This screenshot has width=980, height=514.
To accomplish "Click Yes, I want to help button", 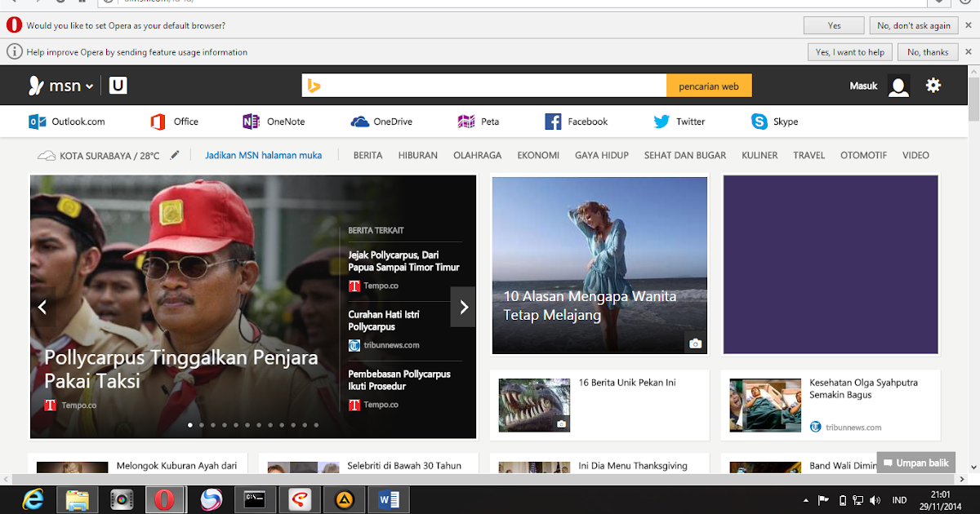I will [849, 52].
